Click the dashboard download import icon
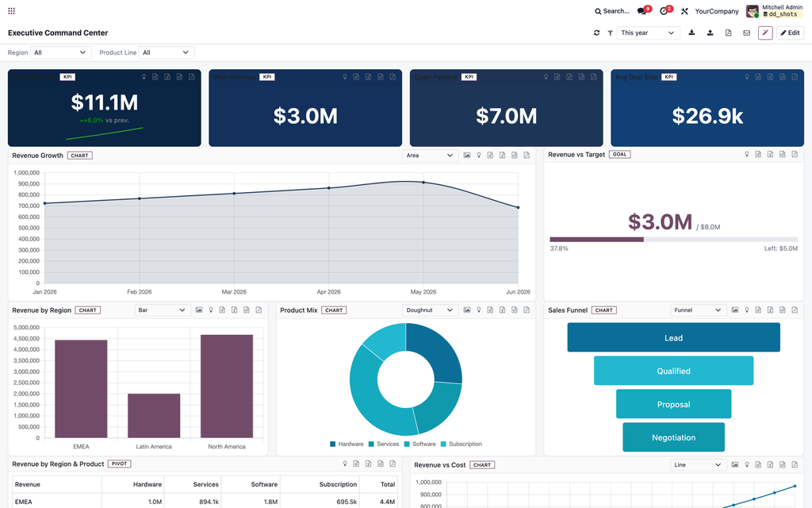This screenshot has width=812, height=508. (x=691, y=33)
